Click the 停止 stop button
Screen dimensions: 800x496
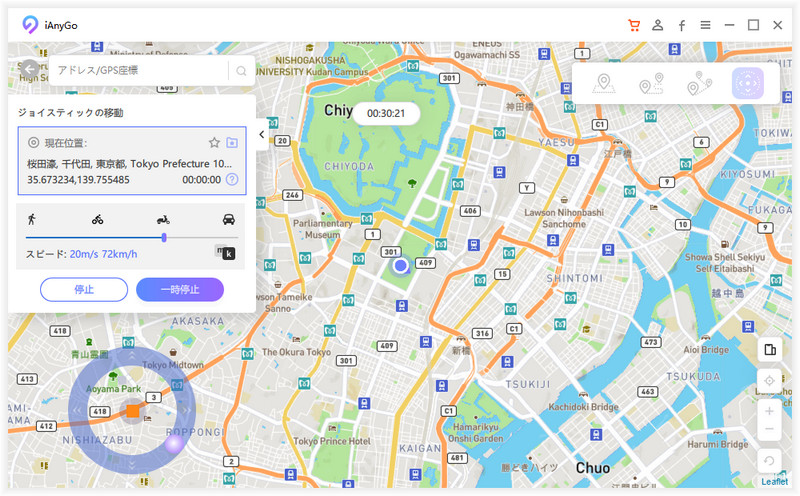84,289
